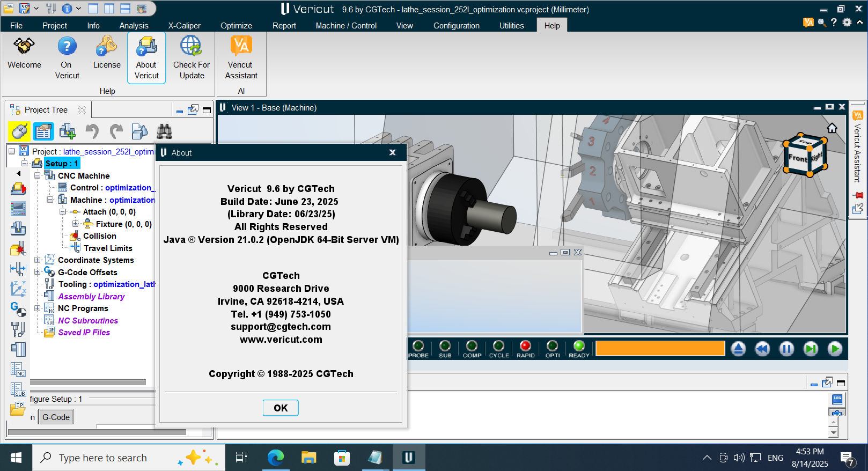Select the Assembly Library tree item
This screenshot has width=868, height=471.
point(91,296)
